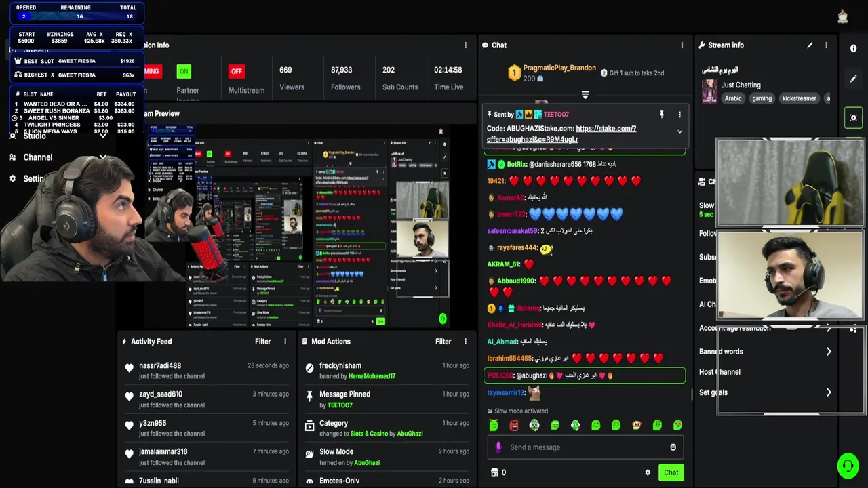The image size is (868, 488).
Task: Click in the Send a message field
Action: tap(587, 447)
